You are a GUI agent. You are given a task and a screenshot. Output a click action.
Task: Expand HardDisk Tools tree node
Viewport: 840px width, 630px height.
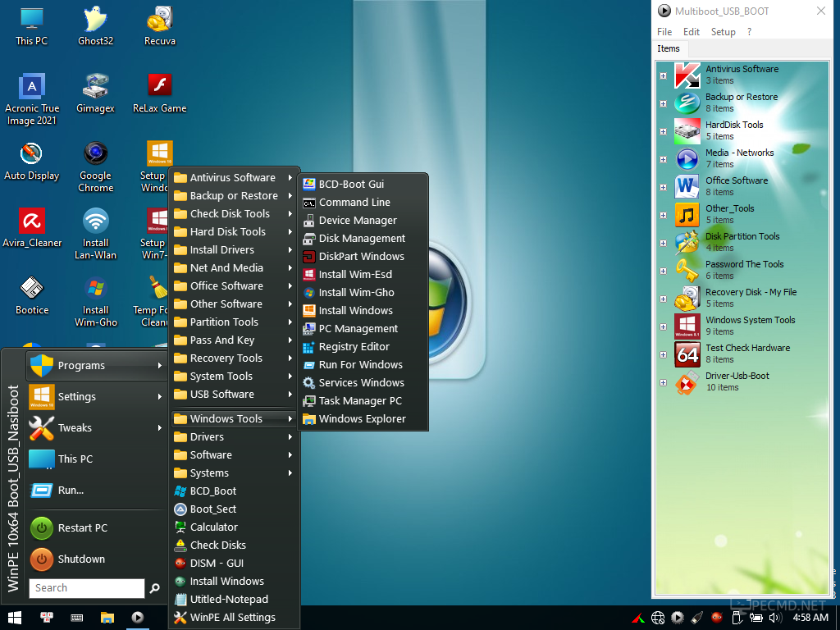pyautogui.click(x=663, y=131)
